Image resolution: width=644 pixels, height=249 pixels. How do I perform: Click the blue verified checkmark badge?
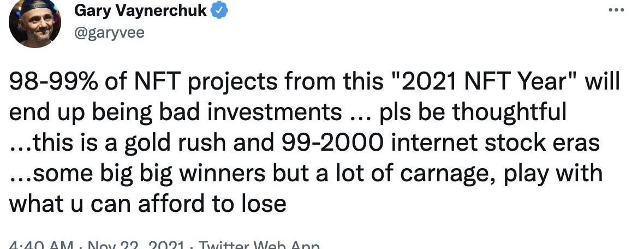click(219, 11)
